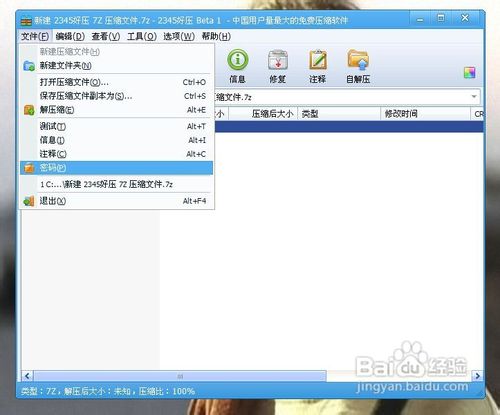
Task: Sort by 压缩后大小 column header
Action: coord(263,114)
